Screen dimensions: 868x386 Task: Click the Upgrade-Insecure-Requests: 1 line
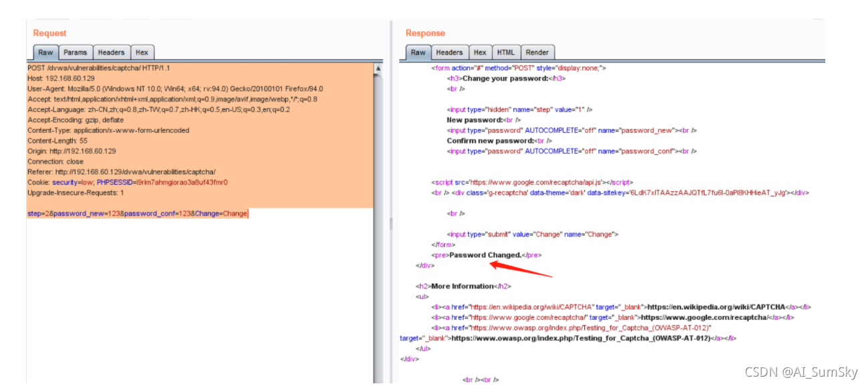pos(75,192)
